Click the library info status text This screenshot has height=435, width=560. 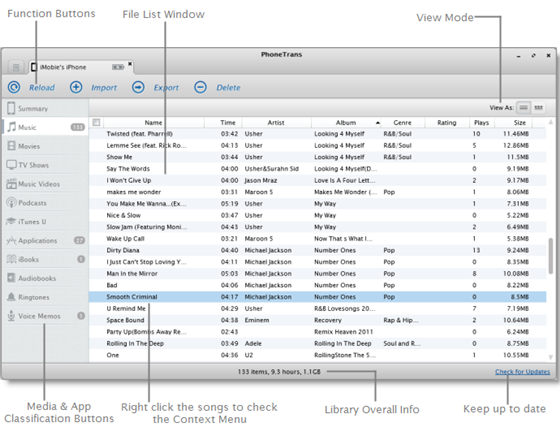[x=279, y=372]
